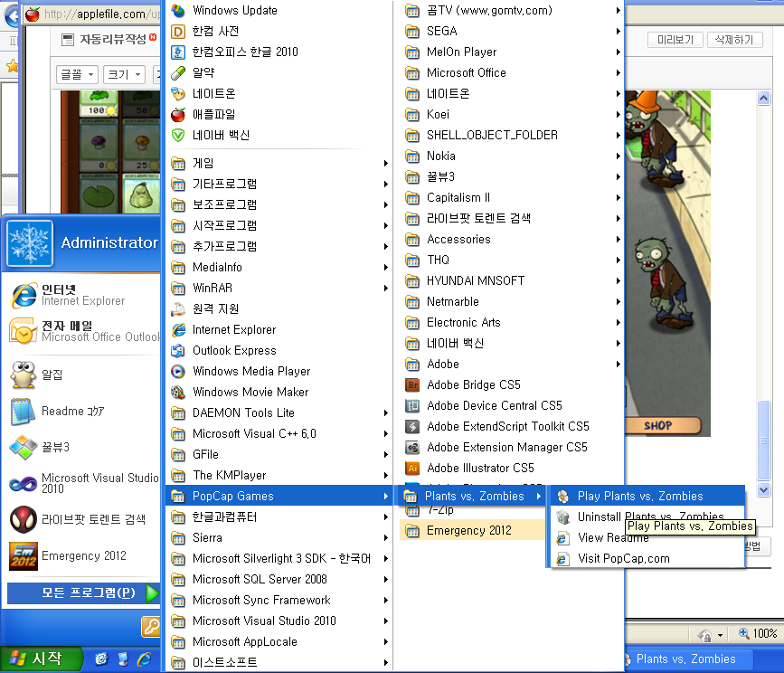Open Emergency 2012 in pinned start list
This screenshot has height=673, width=784.
83,555
